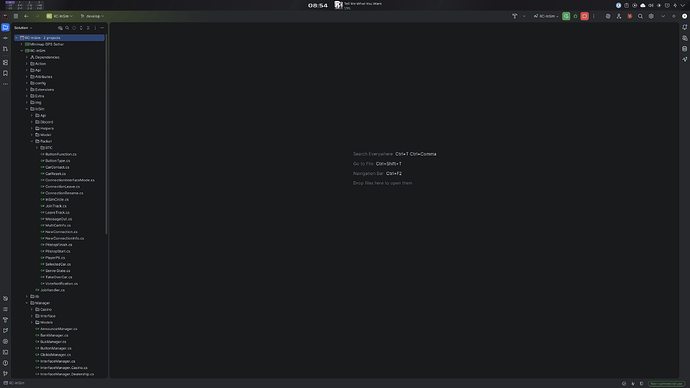The width and height of the screenshot is (690, 388).
Task: Open the develop branch dropdown
Action: point(92,16)
